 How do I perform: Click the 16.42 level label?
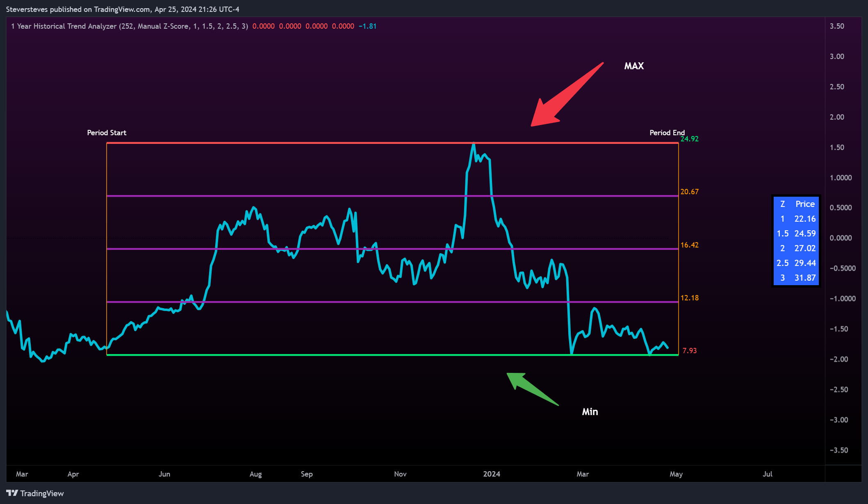689,245
